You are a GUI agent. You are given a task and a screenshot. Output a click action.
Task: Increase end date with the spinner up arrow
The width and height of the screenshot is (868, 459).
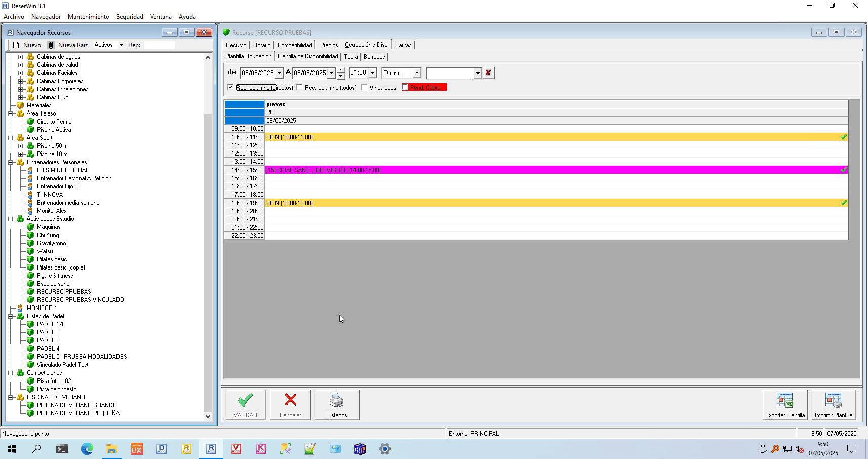point(341,70)
